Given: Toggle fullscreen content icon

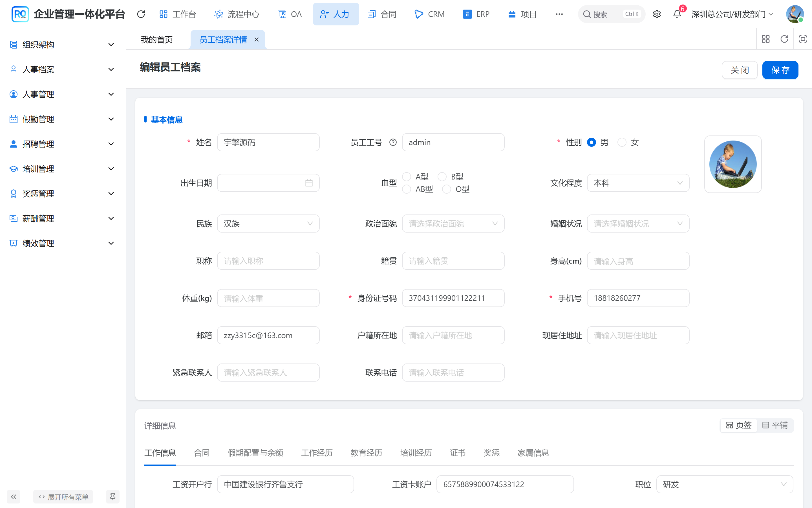Looking at the screenshot, I should tap(803, 39).
